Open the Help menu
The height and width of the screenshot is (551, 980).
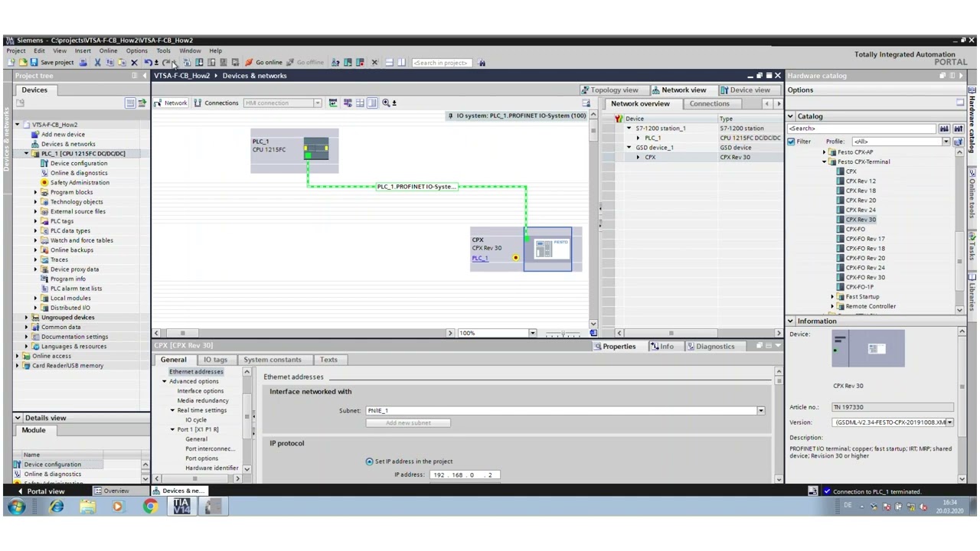pos(215,51)
